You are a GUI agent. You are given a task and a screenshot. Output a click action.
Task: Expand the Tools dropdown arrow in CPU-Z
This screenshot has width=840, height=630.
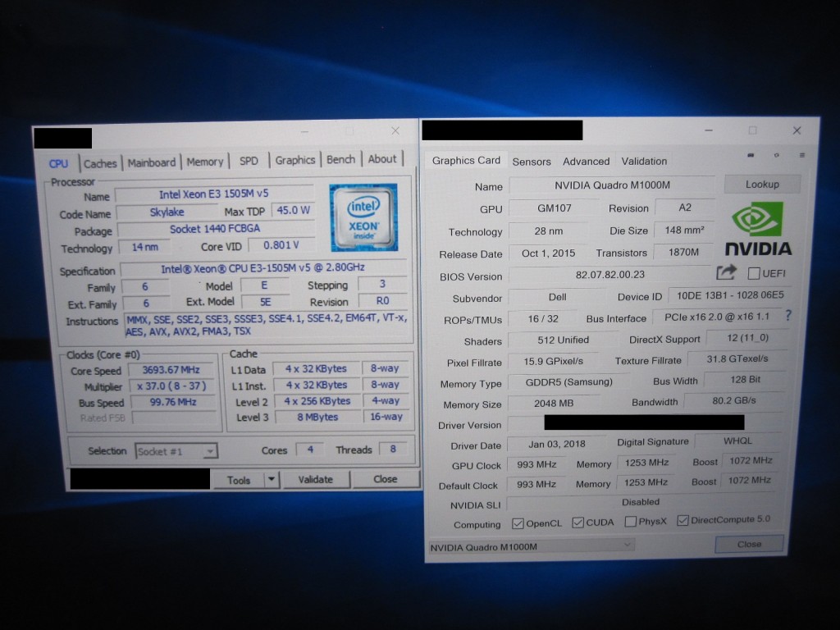pos(272,479)
